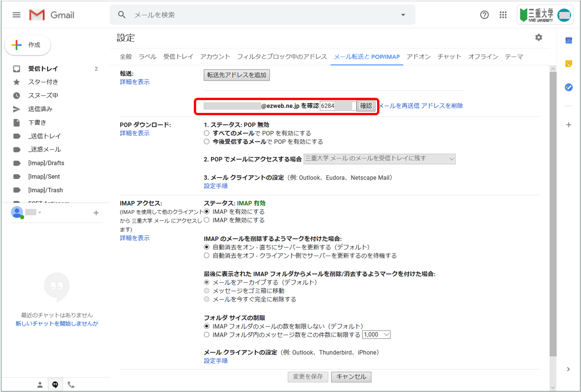
Task: Click 転送先アドレスを追加 button
Action: [237, 75]
